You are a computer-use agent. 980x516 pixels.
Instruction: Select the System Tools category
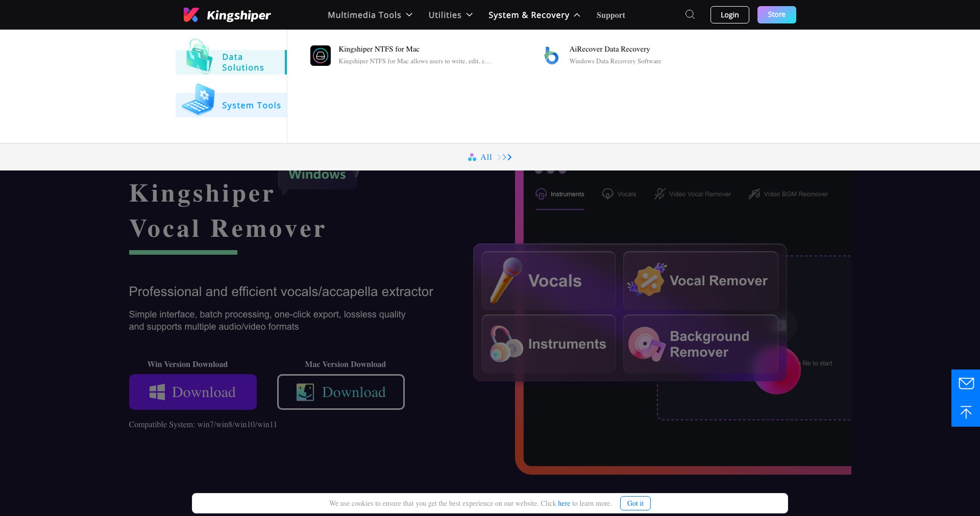click(231, 105)
